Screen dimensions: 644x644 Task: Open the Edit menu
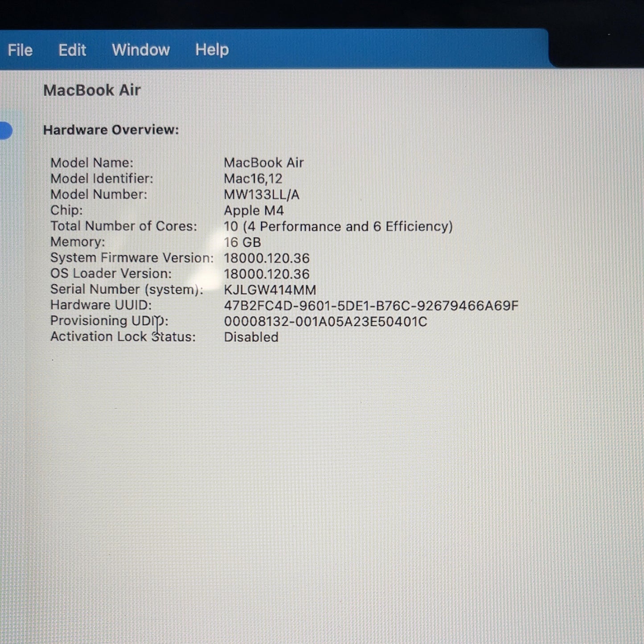(72, 50)
